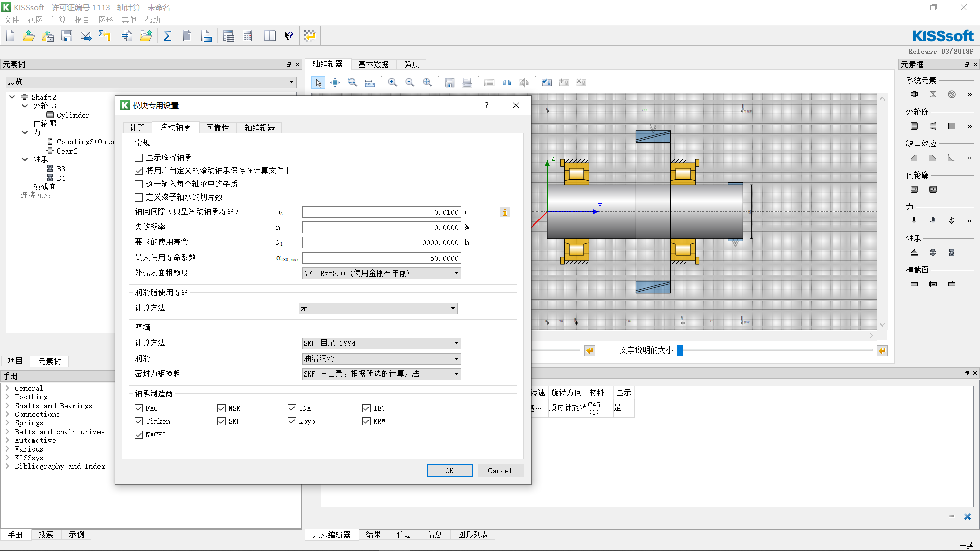Viewport: 980px width, 551px height.
Task: Click the first bearing element icon
Action: pos(914,253)
